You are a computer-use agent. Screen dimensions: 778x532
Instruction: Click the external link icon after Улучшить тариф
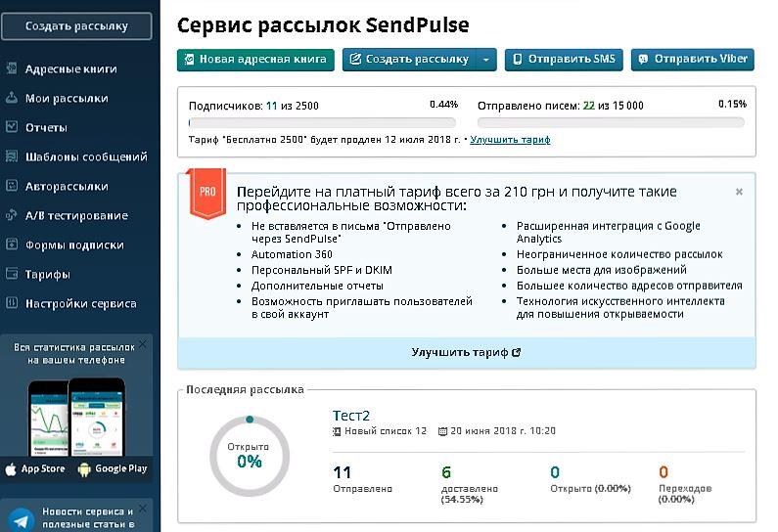(517, 352)
